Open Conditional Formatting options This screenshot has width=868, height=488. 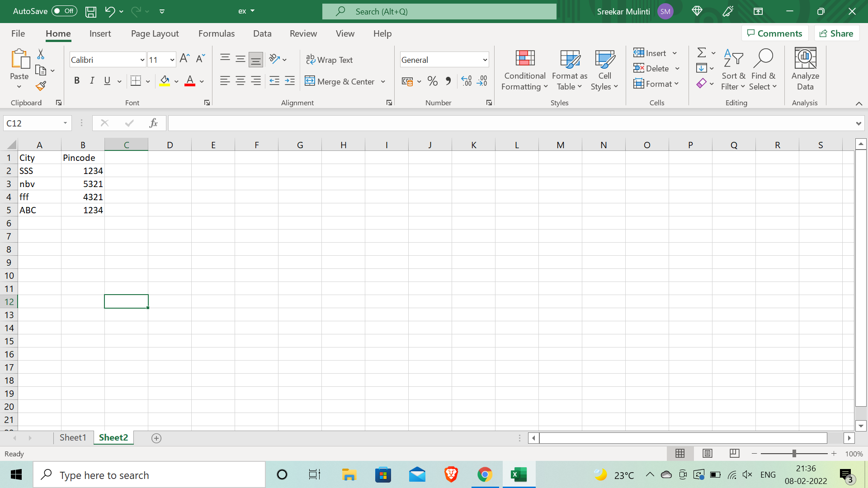(x=524, y=70)
